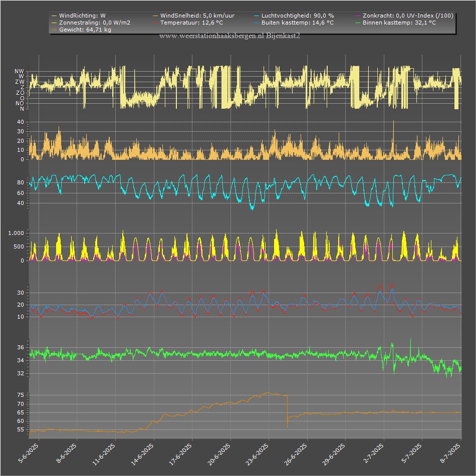Screen dimensions: 476x476
Task: Click the WindRichting: W legend entry
Action: 79,16
